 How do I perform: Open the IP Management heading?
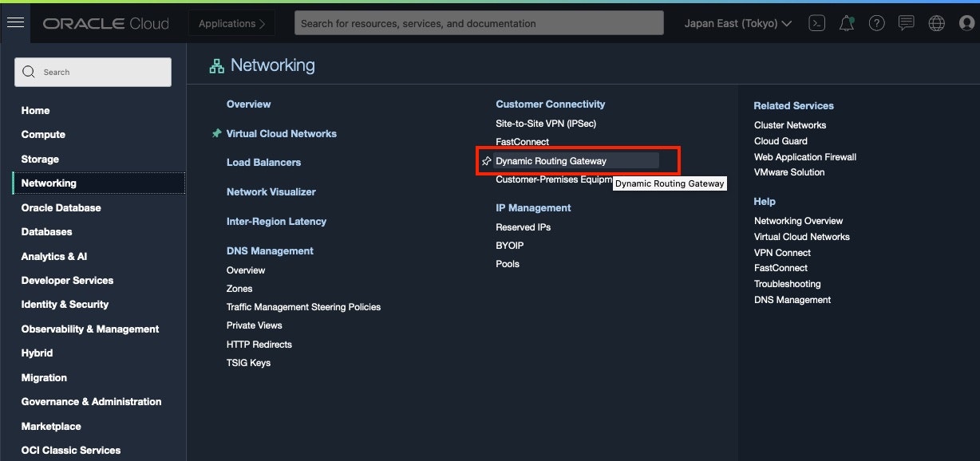click(533, 208)
